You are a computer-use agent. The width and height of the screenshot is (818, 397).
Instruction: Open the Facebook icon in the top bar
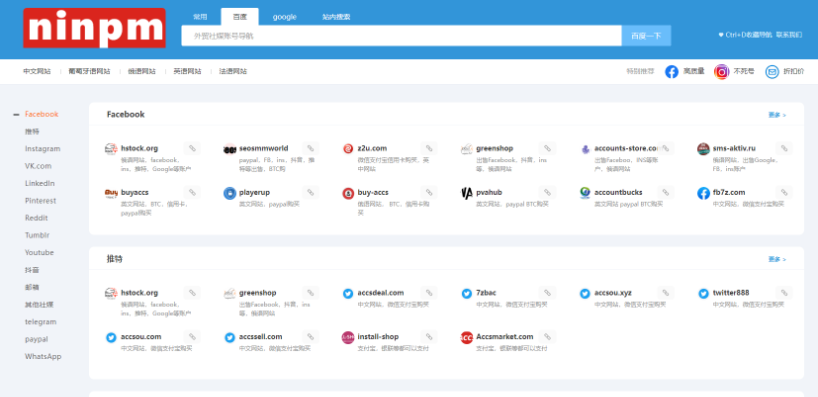(x=671, y=72)
